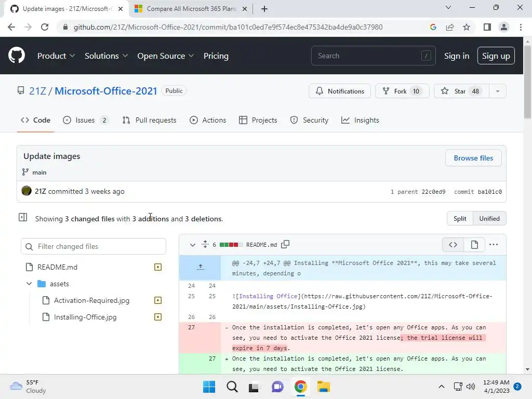Viewport: 532px width, 399px height.
Task: Share this page via the share icon
Action: (450, 27)
